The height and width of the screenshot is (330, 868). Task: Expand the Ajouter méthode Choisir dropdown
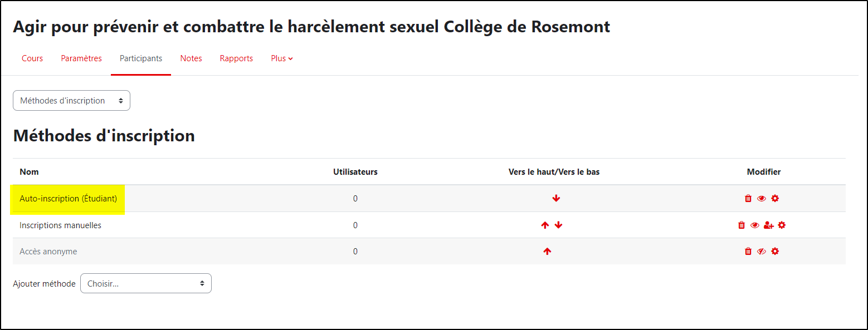[x=146, y=283]
